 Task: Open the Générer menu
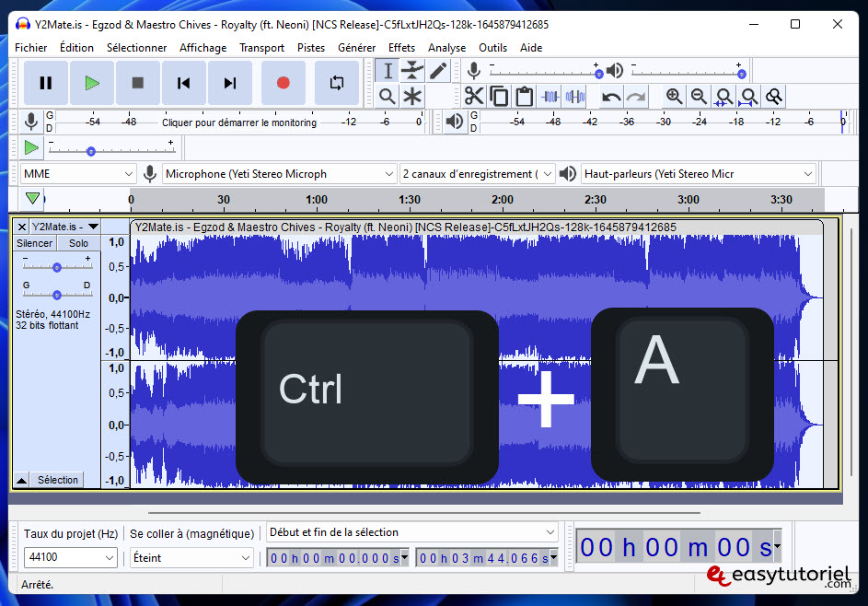point(356,48)
